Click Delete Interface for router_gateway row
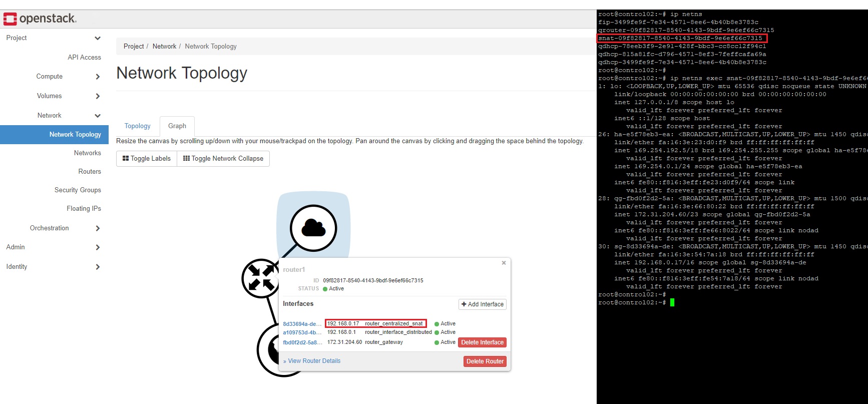The width and height of the screenshot is (868, 404). pos(482,342)
